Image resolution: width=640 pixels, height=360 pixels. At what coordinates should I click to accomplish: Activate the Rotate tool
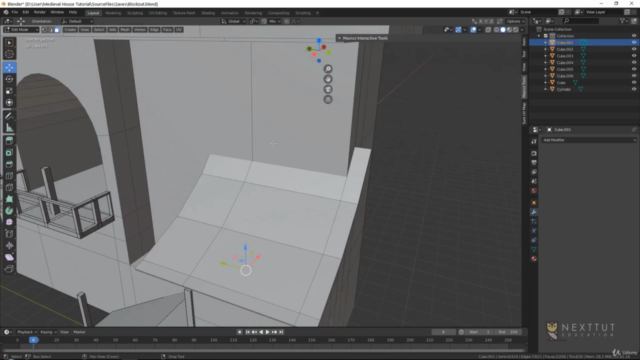(x=9, y=79)
